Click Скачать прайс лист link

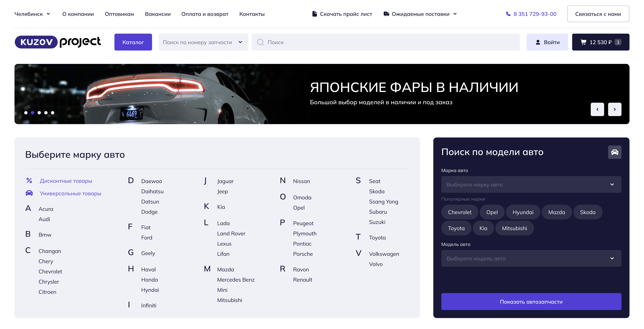[342, 14]
